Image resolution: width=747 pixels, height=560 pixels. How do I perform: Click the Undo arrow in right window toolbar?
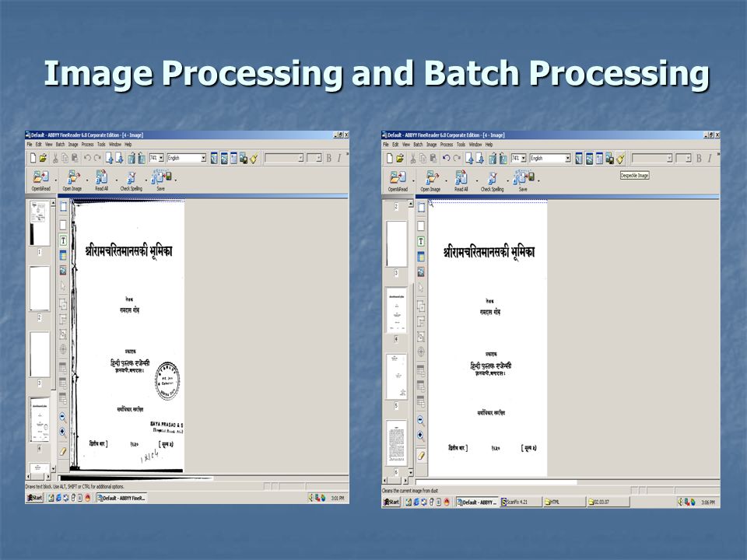pyautogui.click(x=447, y=159)
